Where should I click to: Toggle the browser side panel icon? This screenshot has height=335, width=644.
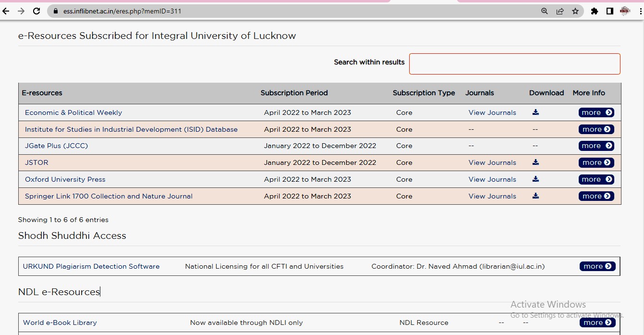coord(610,11)
